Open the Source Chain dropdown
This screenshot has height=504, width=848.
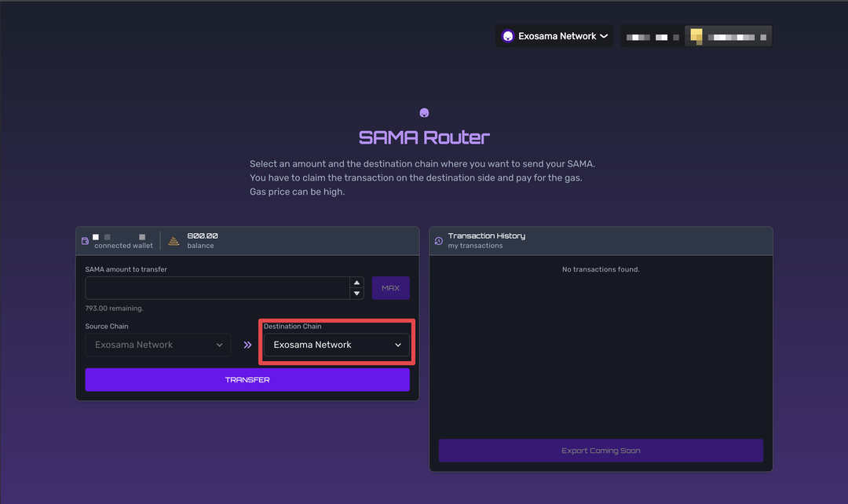pyautogui.click(x=158, y=345)
